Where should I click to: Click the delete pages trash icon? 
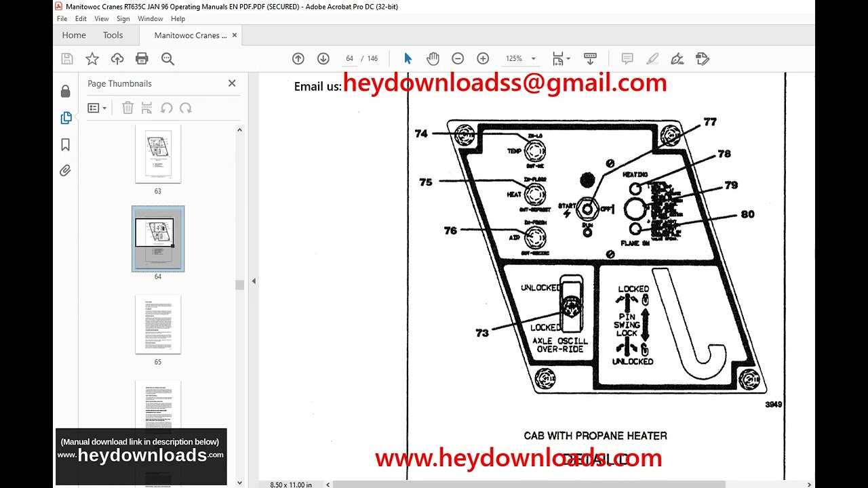(x=127, y=108)
